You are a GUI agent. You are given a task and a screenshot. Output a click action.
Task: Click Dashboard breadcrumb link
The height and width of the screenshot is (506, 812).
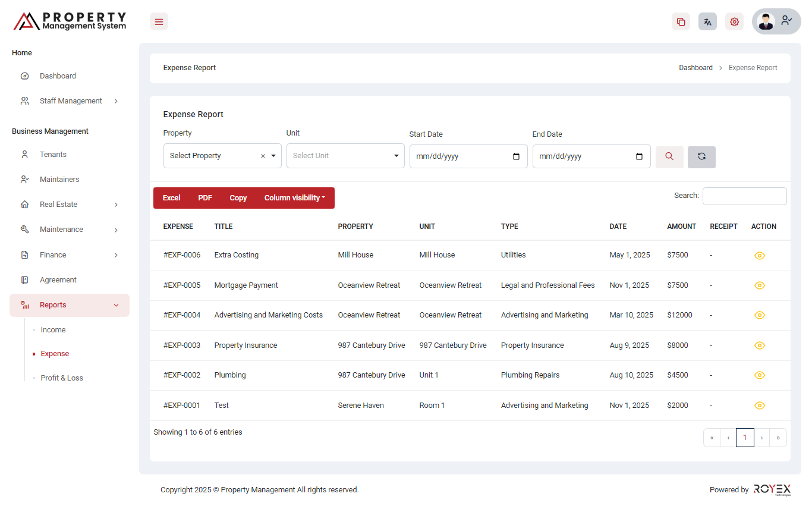pos(695,68)
